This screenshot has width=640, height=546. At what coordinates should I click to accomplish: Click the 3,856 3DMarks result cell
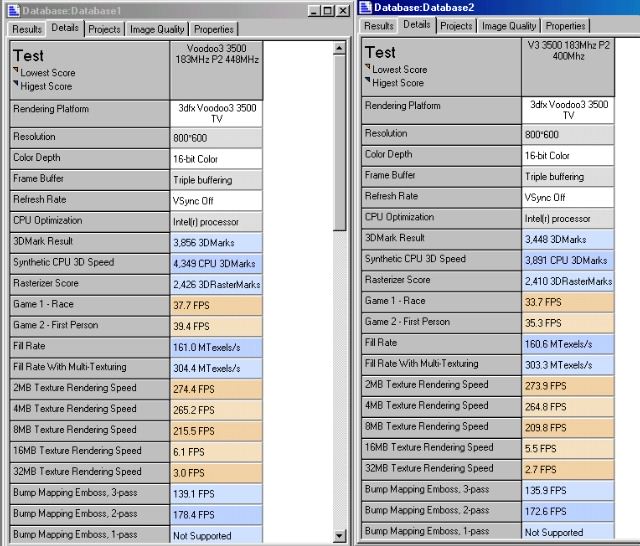click(216, 242)
